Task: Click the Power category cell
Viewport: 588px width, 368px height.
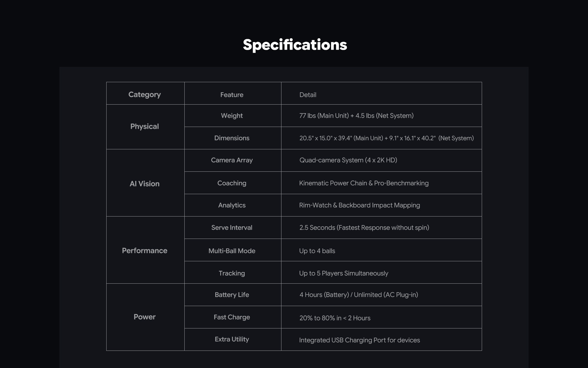Action: pos(145,317)
